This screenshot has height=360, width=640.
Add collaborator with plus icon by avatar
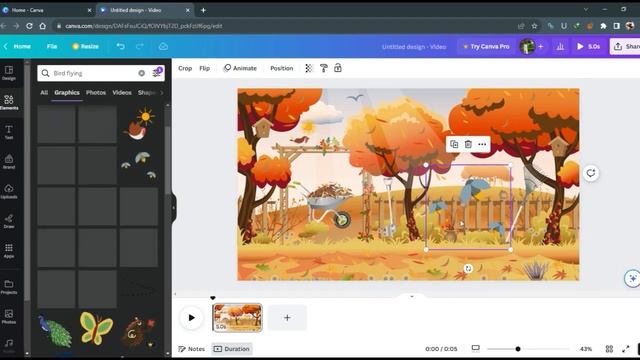click(540, 47)
